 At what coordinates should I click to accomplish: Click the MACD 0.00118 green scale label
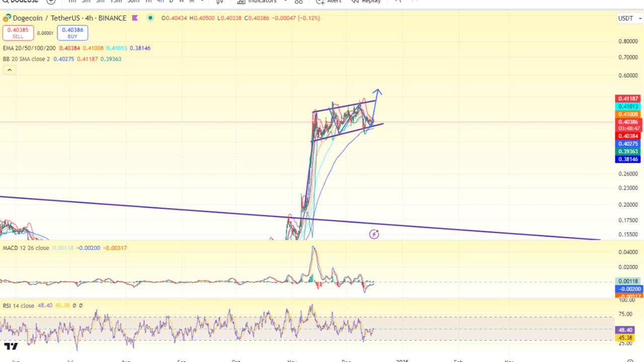(628, 282)
